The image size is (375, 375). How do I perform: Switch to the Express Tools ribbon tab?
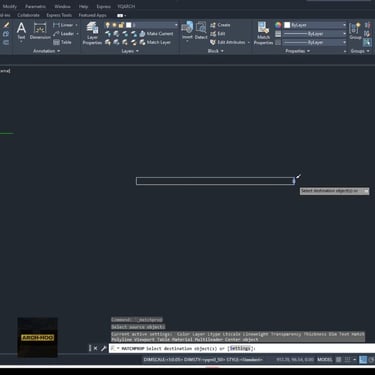tap(59, 15)
